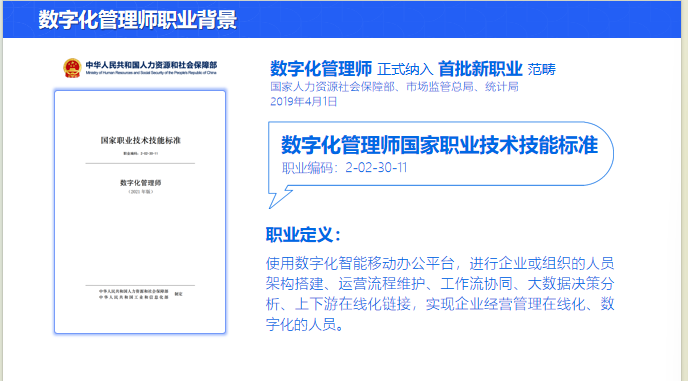Select slide title 数字化管理师职业背景
The height and width of the screenshot is (381, 688).
[x=137, y=20]
